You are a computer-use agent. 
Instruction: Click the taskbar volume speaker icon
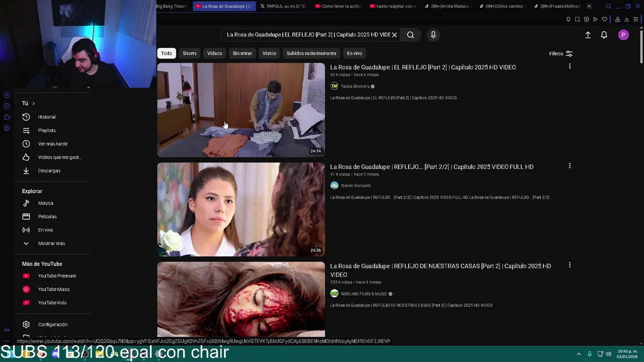click(x=608, y=354)
